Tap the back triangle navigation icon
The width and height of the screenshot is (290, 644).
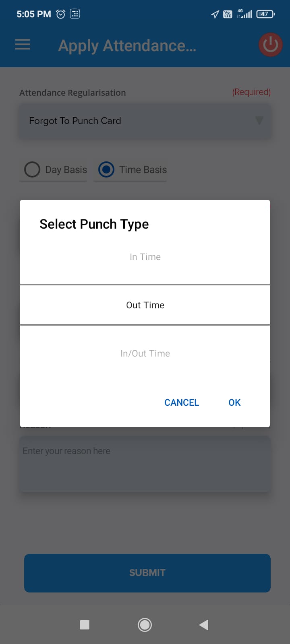203,625
